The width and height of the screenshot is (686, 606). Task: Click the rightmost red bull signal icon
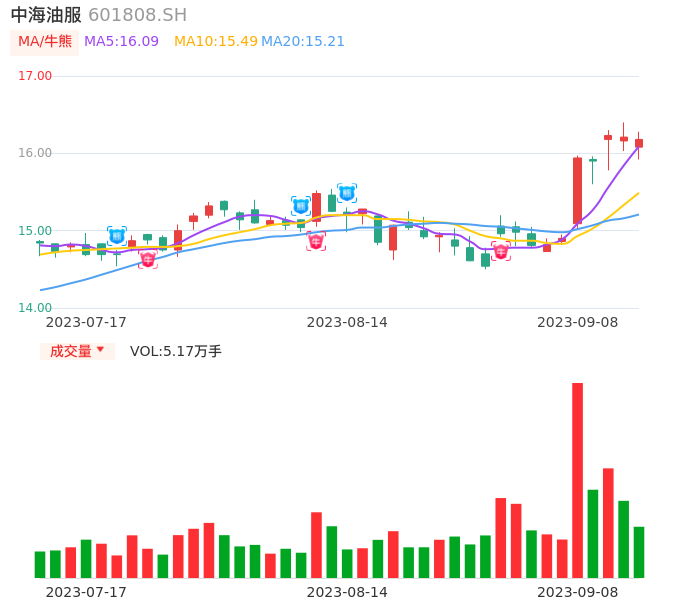pos(501,251)
